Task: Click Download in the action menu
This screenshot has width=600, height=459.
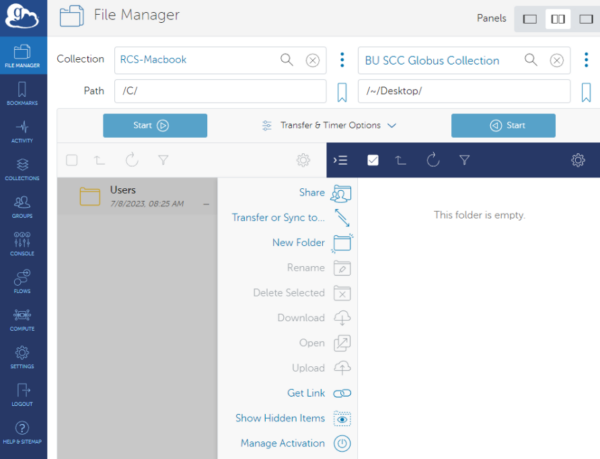Action: (x=314, y=318)
